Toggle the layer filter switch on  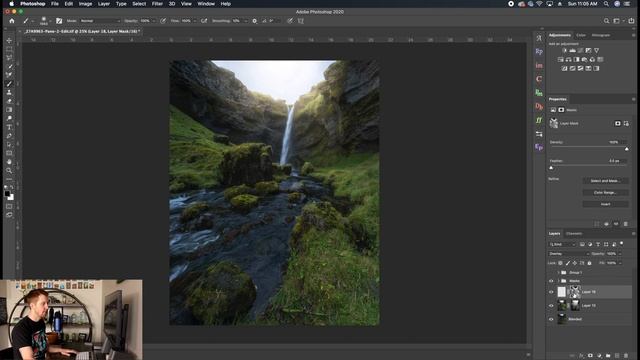(x=622, y=244)
